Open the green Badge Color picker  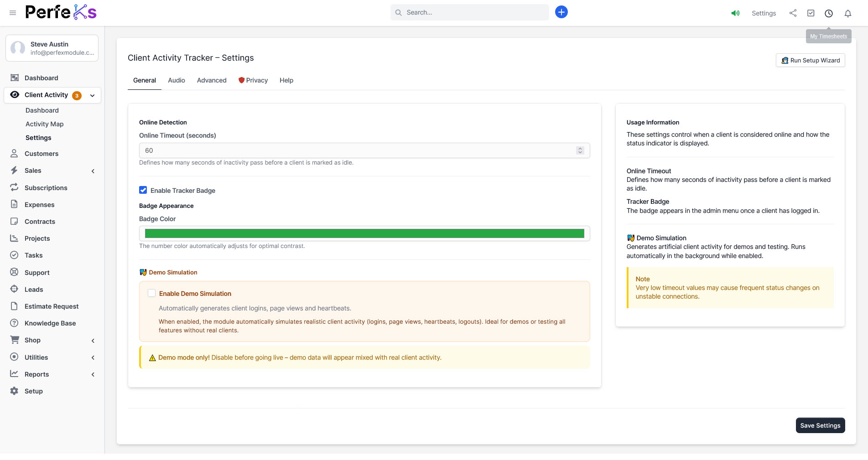364,233
